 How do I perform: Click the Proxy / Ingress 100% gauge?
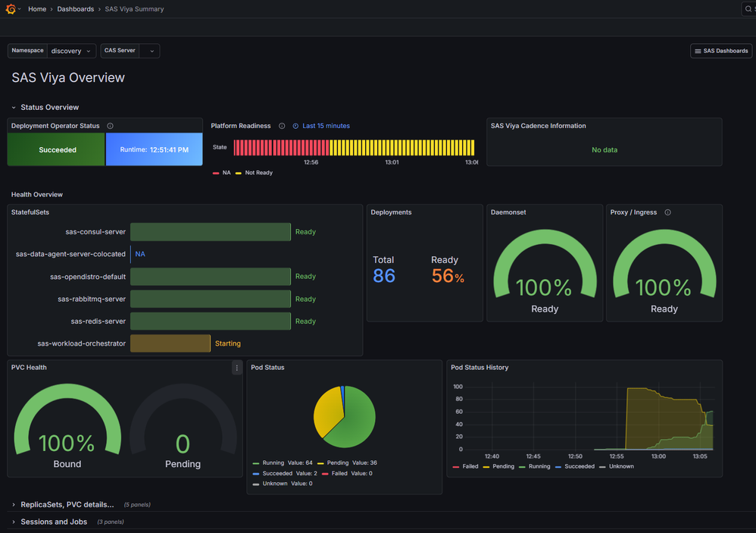pyautogui.click(x=664, y=271)
